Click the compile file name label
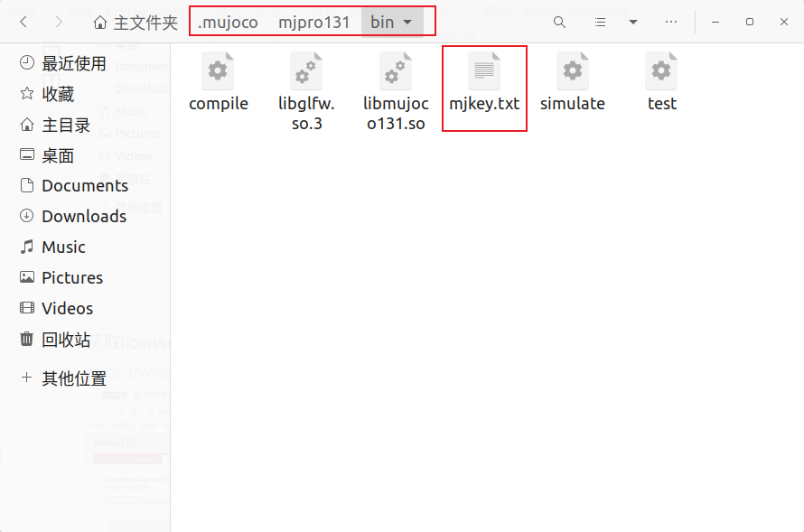Viewport: 804px width, 532px height. [219, 104]
